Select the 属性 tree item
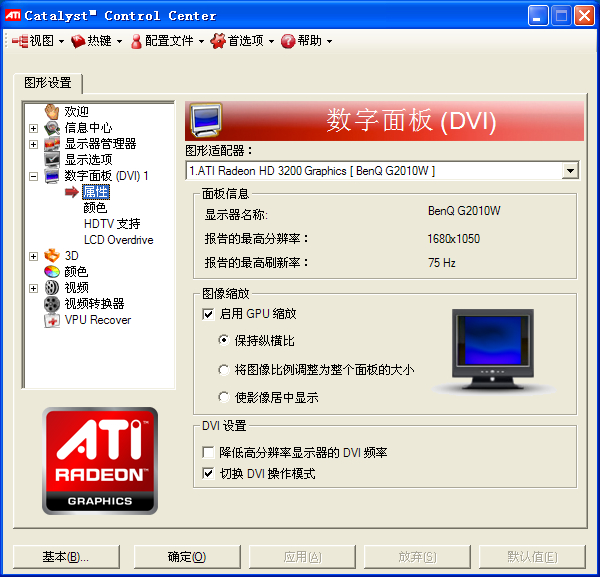The image size is (600, 577). [x=96, y=192]
